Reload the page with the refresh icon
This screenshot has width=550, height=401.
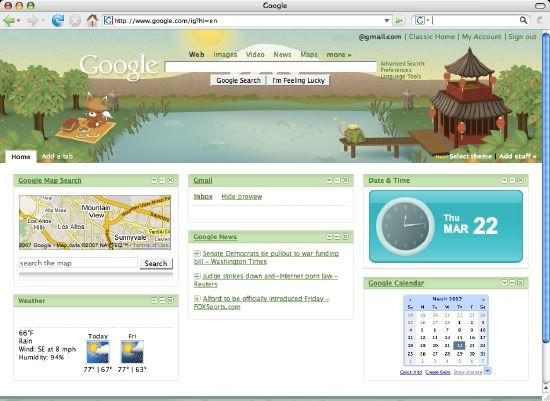58,20
